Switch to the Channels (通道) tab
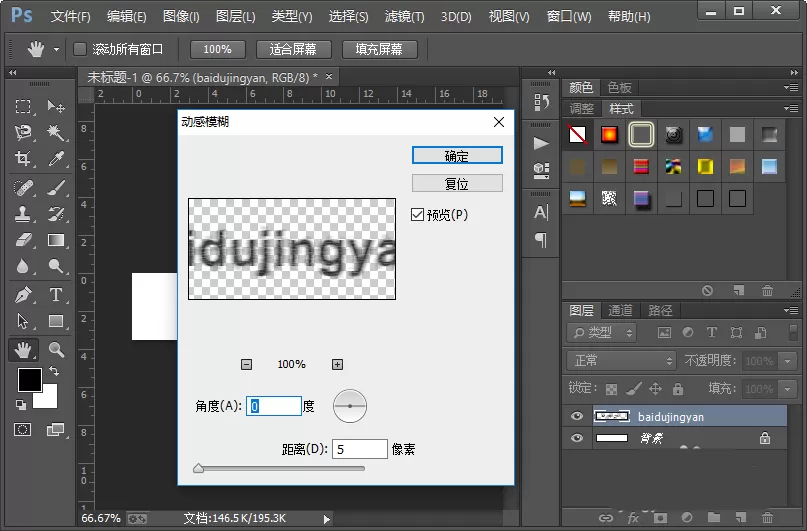 click(x=620, y=310)
